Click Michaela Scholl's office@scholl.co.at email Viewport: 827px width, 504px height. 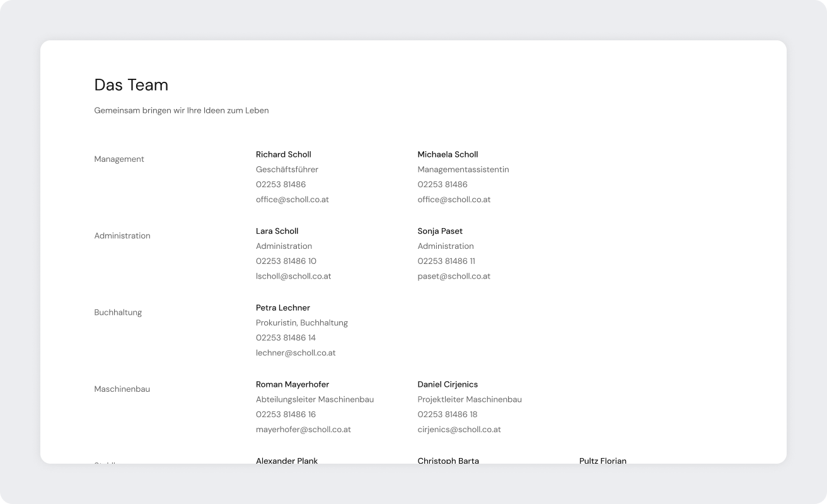[454, 200]
